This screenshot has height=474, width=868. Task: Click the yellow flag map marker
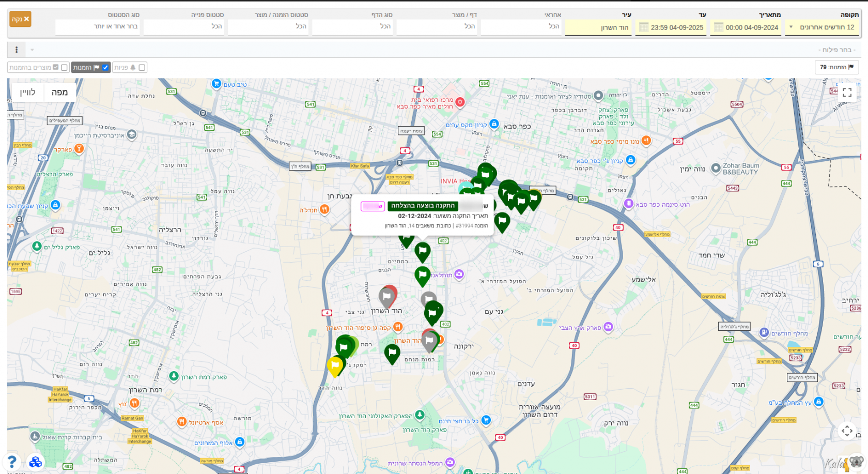tap(335, 366)
